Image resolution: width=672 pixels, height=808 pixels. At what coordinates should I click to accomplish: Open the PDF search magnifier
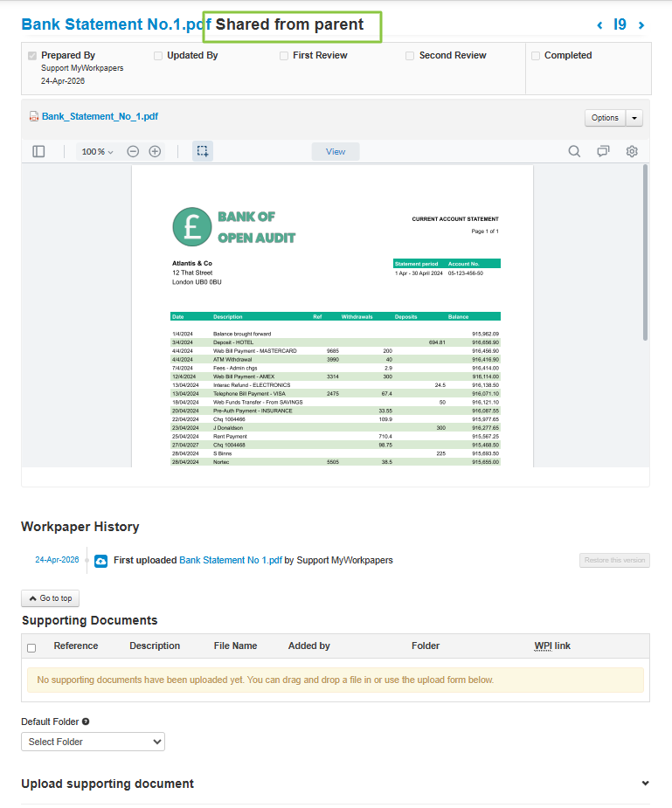click(x=574, y=151)
